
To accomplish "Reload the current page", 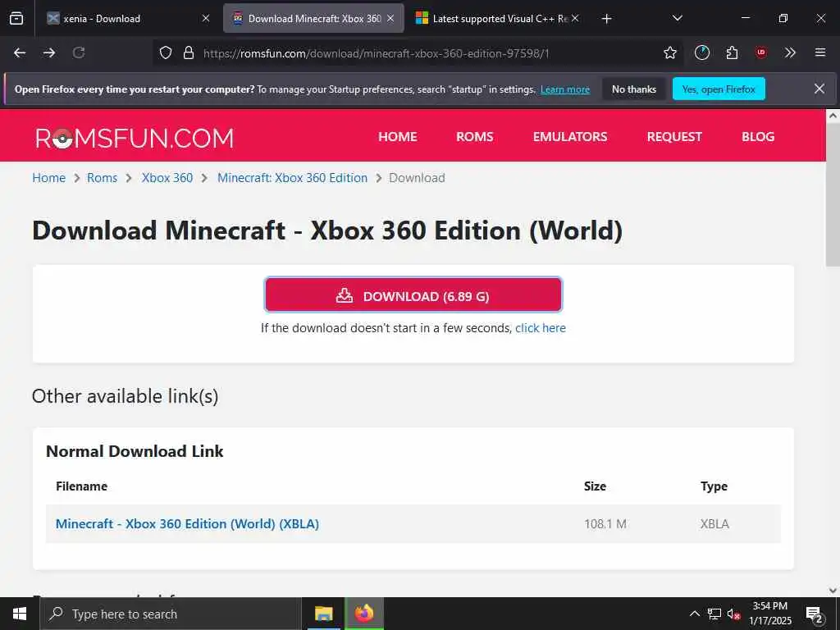I will 79,52.
